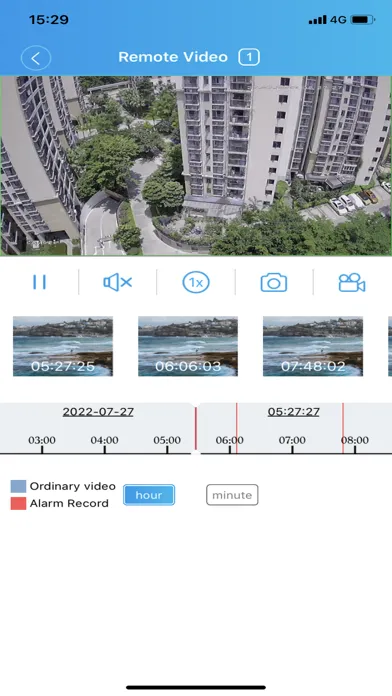Pick a date via 2022-07-27 label
This screenshot has width=392, height=696.
pos(98,412)
